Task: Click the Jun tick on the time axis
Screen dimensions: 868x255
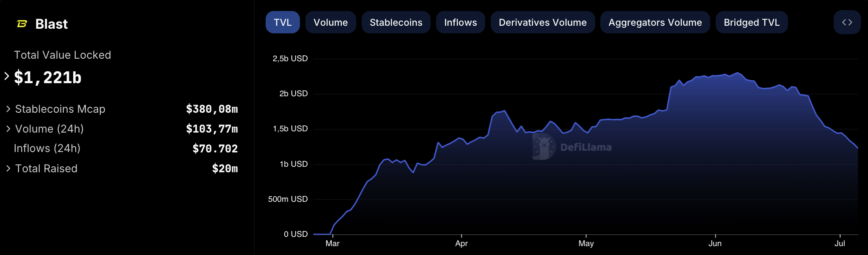Action: [x=715, y=244]
